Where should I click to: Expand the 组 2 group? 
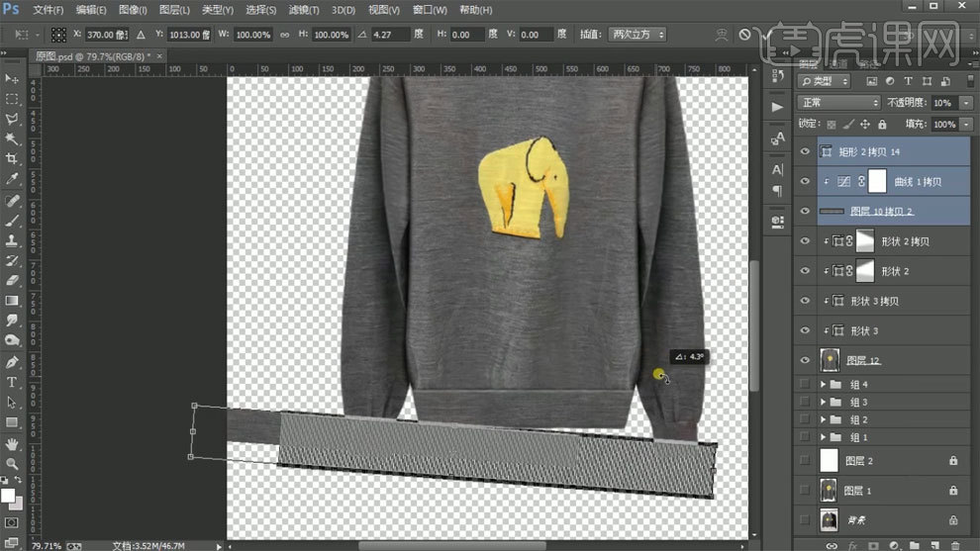click(824, 419)
